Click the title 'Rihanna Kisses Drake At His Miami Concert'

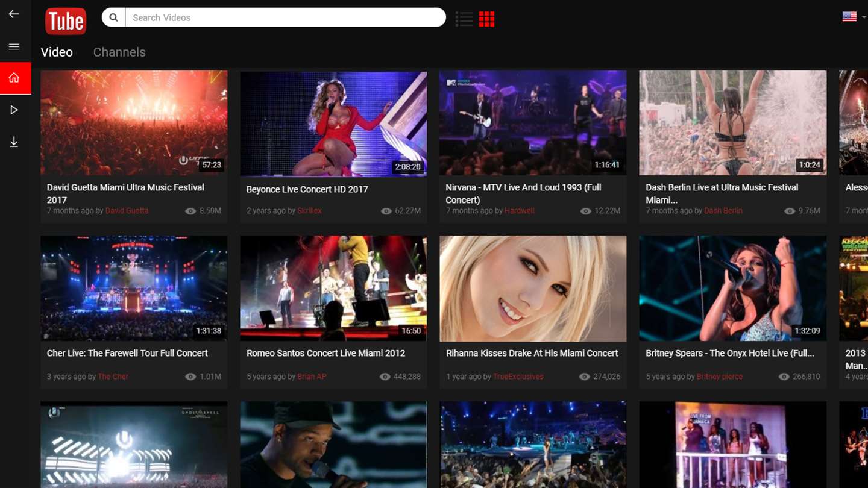point(532,353)
